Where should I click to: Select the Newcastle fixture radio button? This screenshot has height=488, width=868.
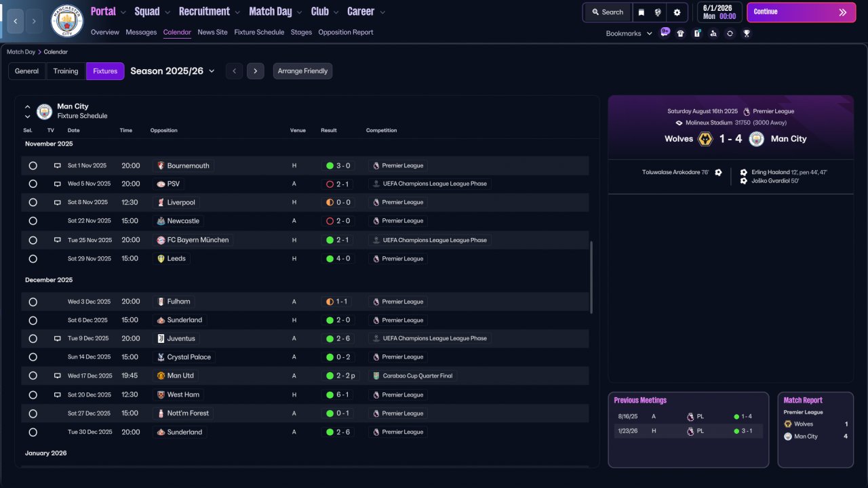33,221
